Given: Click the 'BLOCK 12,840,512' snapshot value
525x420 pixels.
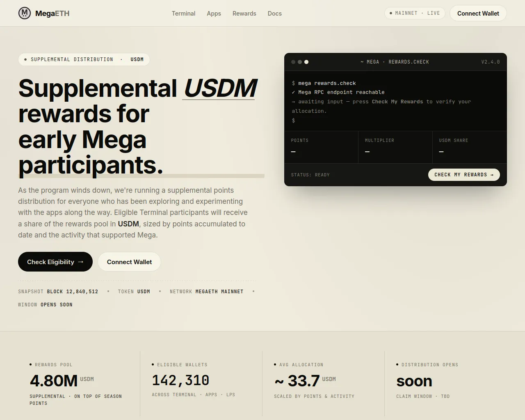Looking at the screenshot, I should click(x=73, y=292).
